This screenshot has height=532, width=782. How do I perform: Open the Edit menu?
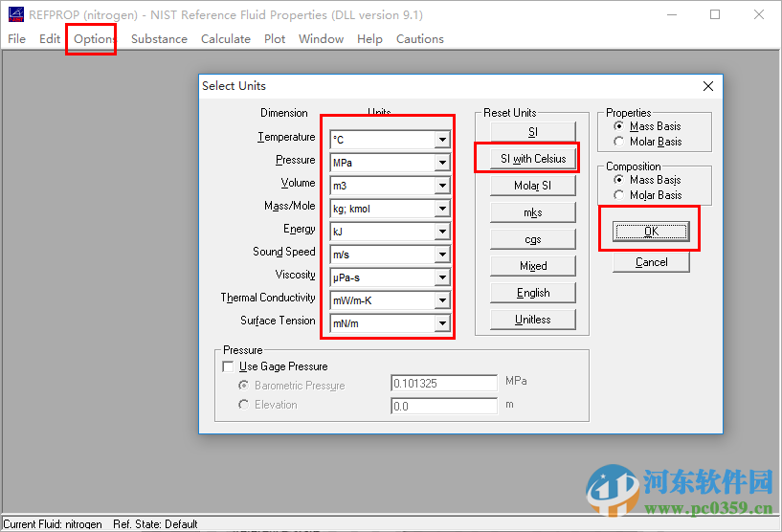50,39
